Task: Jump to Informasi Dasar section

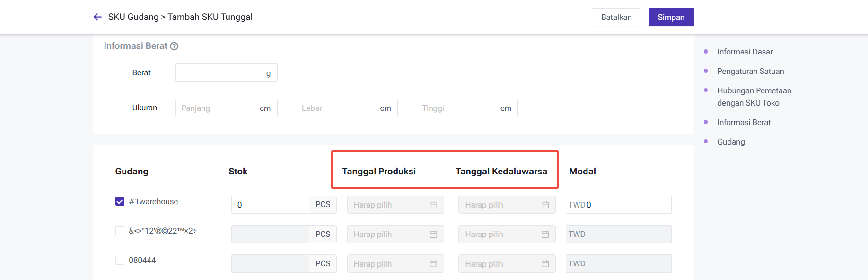Action: click(x=745, y=52)
